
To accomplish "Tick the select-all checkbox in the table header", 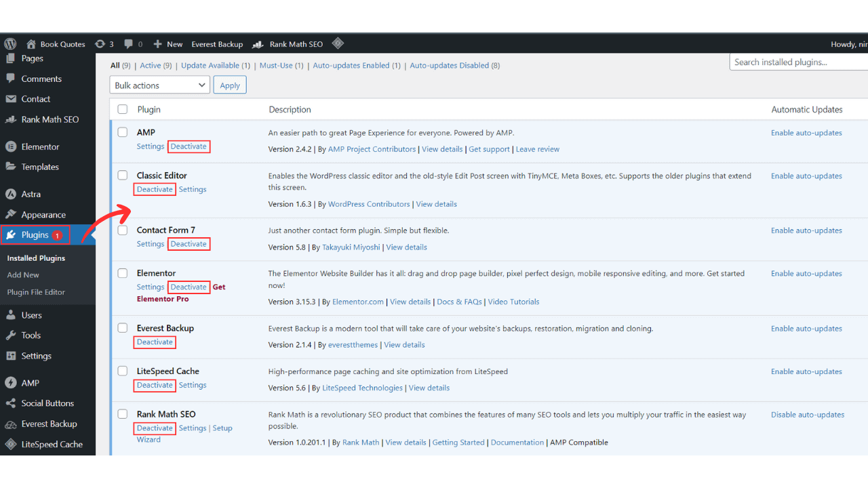I will 122,109.
